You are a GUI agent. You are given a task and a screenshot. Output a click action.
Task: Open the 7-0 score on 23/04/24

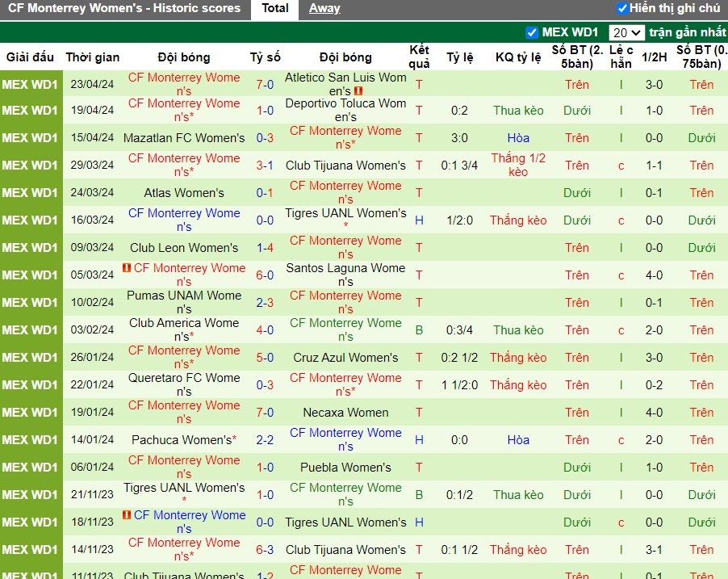click(265, 85)
